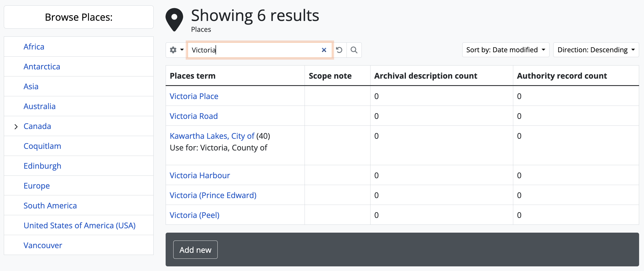Click in the Victoria search field
The image size is (644, 271).
pos(253,50)
